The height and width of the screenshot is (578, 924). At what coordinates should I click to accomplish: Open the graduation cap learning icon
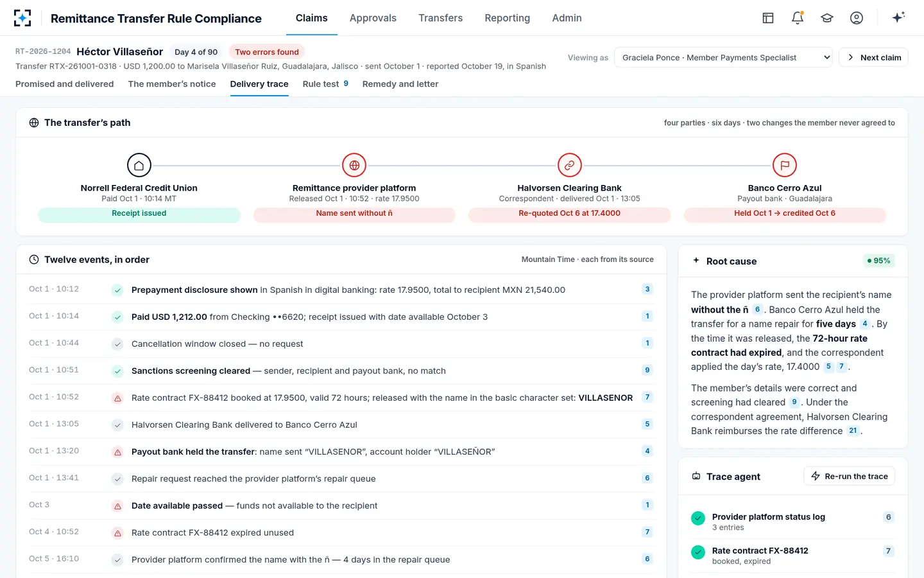pyautogui.click(x=827, y=18)
